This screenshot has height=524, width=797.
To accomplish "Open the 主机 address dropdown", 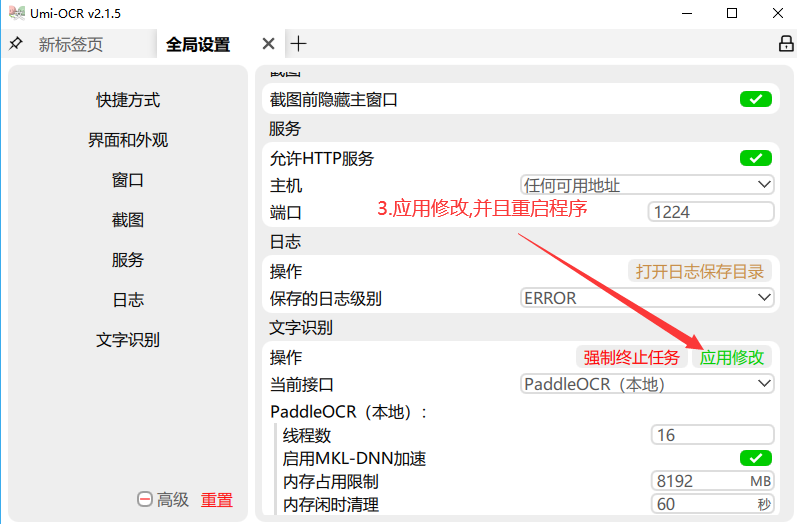I will 647,185.
